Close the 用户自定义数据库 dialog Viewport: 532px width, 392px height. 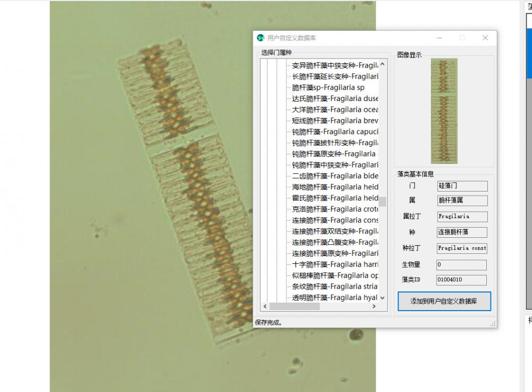click(485, 38)
